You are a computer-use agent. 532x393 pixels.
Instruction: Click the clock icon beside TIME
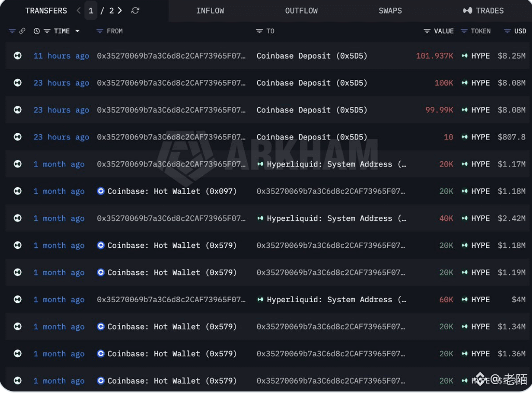tap(37, 31)
